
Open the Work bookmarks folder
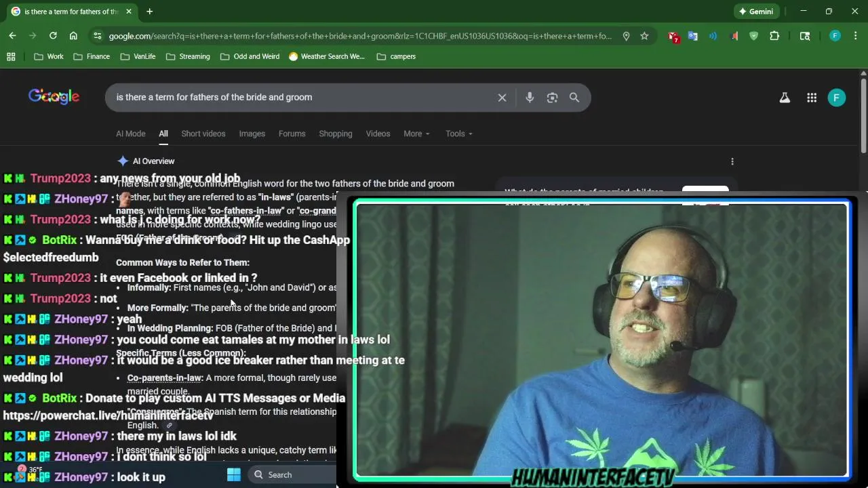(x=48, y=56)
